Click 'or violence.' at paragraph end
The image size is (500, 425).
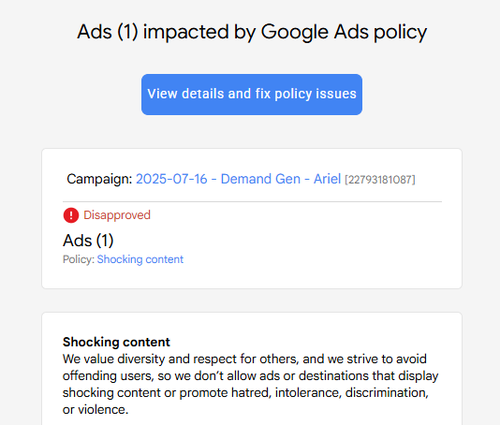click(96, 409)
